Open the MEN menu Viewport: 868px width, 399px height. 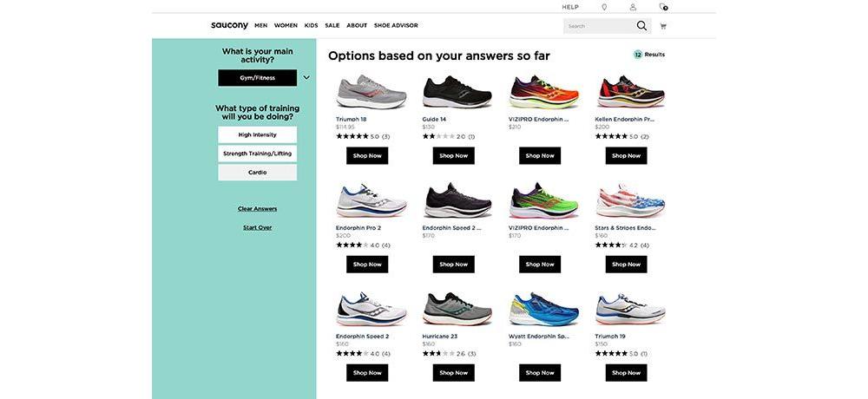(260, 25)
